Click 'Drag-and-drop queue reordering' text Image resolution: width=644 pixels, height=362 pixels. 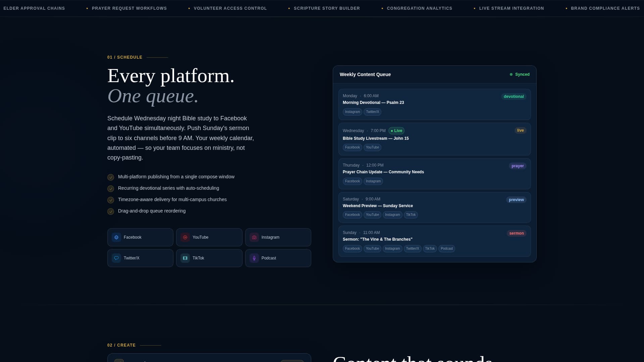152,211
